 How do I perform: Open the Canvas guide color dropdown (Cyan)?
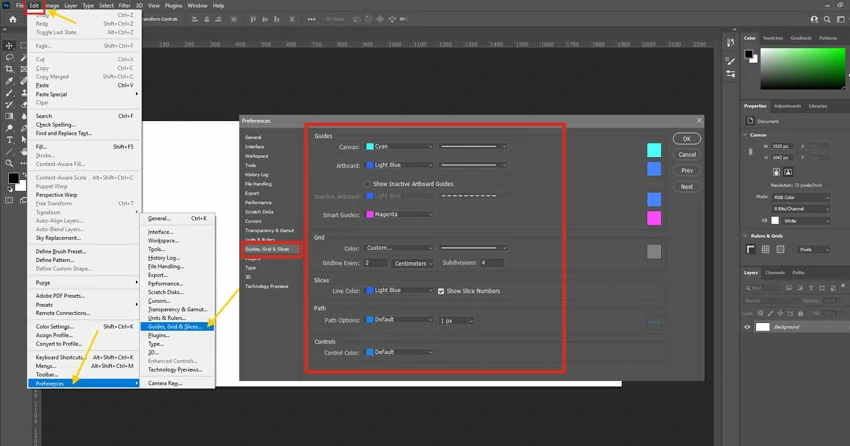[x=400, y=147]
